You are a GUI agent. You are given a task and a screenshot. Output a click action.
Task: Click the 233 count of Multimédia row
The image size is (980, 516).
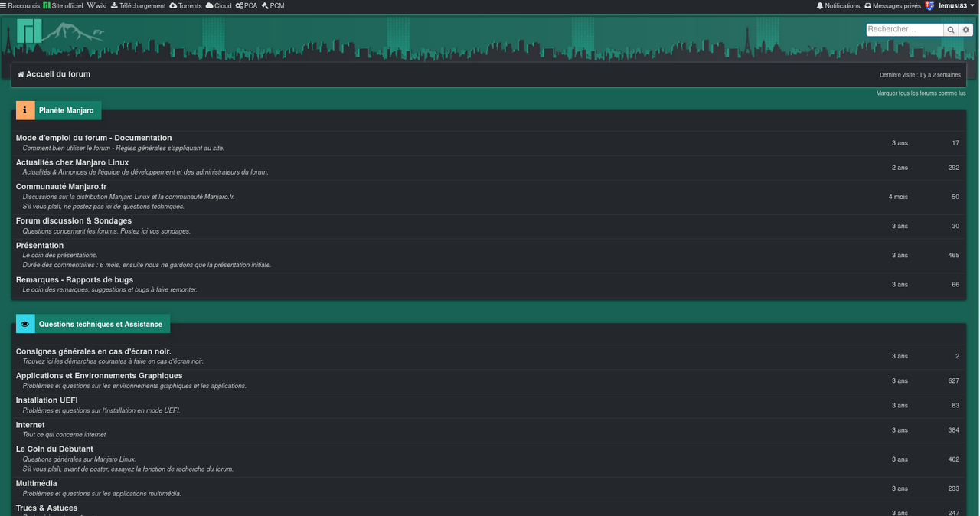pos(953,488)
